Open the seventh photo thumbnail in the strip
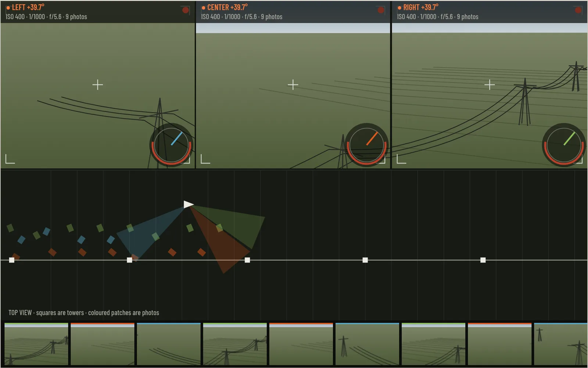The height and width of the screenshot is (368, 588). (x=433, y=344)
